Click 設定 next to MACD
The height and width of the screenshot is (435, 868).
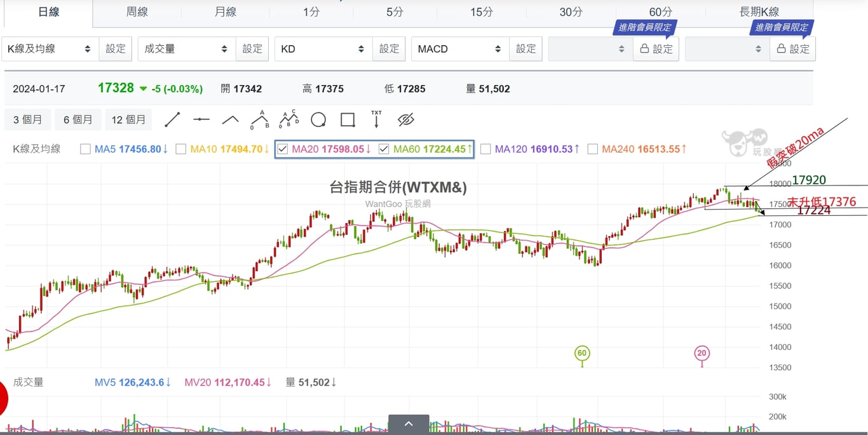526,49
